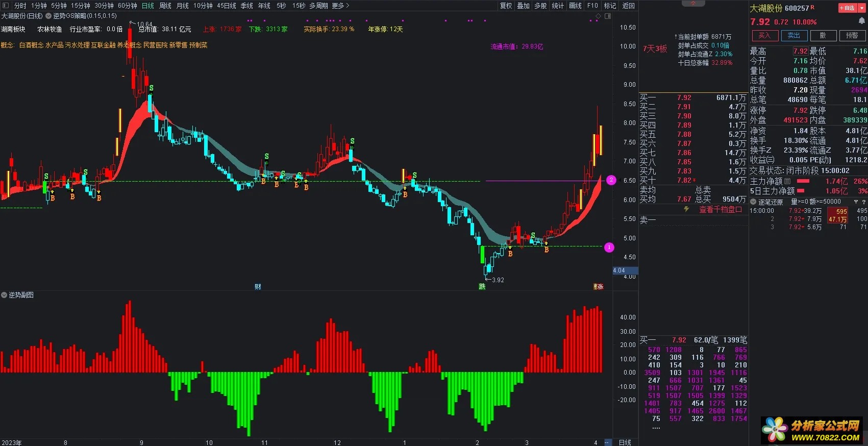868x446 pixels.
Task: Click the 7天3板 label
Action: (655, 49)
